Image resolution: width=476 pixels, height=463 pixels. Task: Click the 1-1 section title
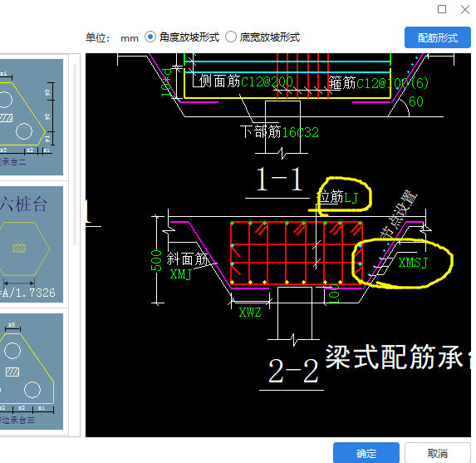click(x=279, y=180)
